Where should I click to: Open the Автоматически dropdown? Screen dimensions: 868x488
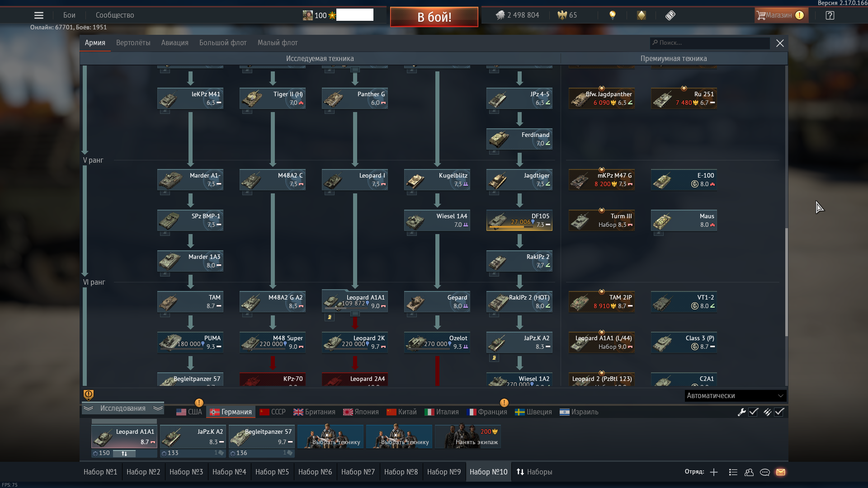pyautogui.click(x=735, y=396)
